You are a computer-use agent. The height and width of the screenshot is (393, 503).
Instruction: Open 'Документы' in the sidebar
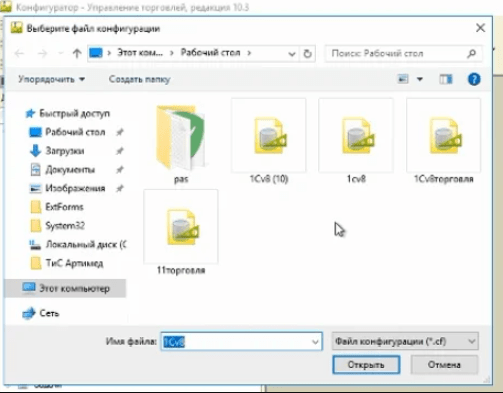[x=63, y=170]
